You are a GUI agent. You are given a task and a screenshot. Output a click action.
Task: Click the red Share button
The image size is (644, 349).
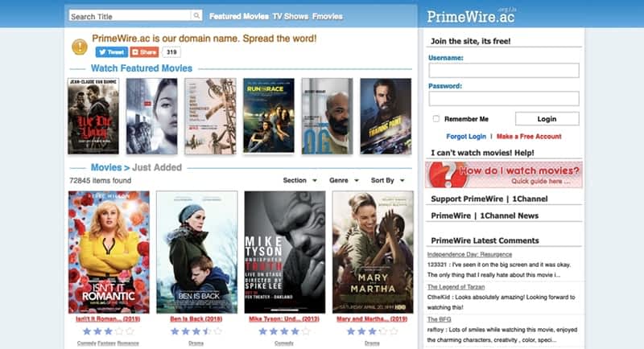tap(144, 52)
